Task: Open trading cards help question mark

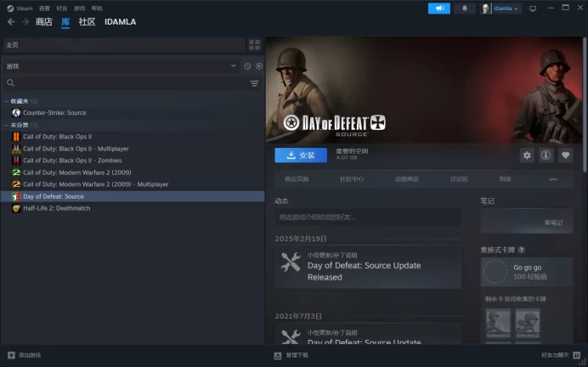Action: [x=521, y=250]
